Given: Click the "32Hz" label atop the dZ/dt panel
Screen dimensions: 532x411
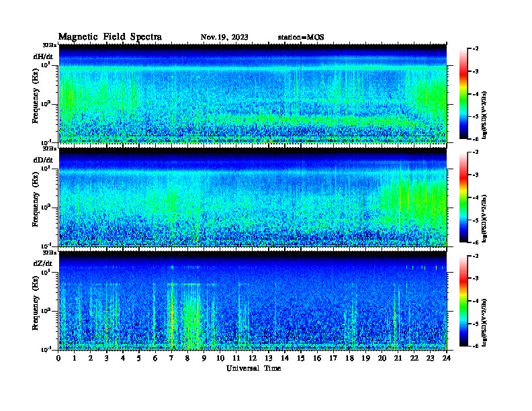Looking at the screenshot, I should (x=49, y=253).
